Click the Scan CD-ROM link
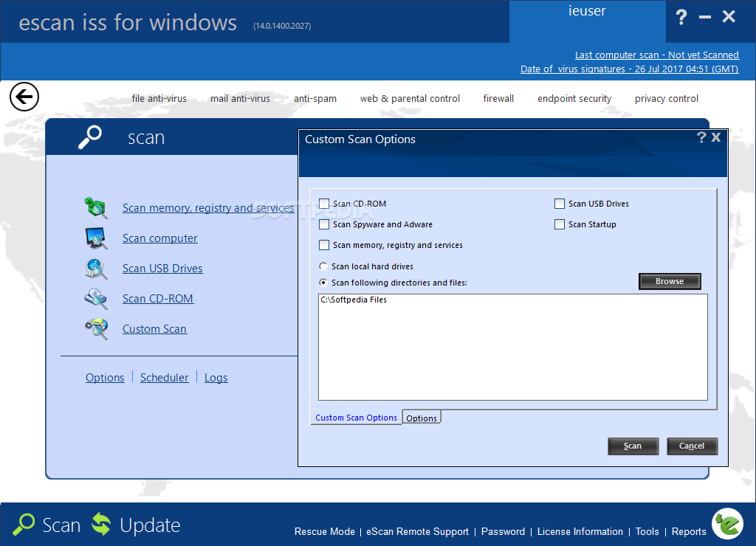The image size is (756, 546). pos(158,299)
